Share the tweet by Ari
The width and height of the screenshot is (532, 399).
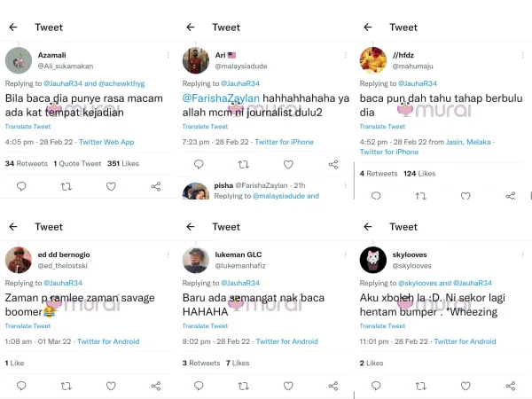[x=333, y=164]
